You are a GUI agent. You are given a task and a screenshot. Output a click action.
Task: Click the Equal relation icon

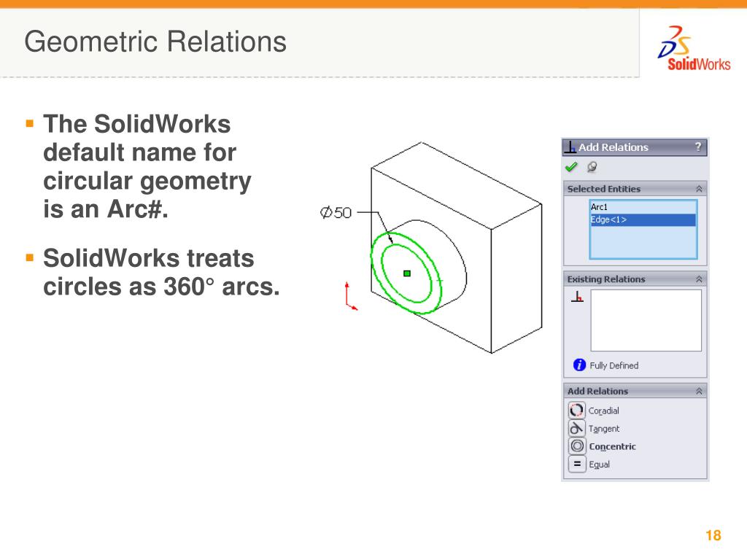pos(576,464)
